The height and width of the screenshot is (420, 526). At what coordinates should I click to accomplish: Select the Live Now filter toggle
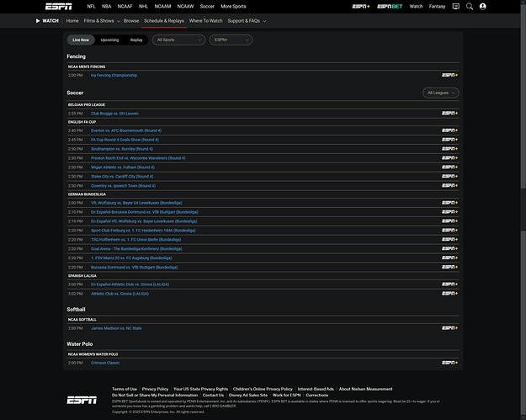(x=81, y=40)
